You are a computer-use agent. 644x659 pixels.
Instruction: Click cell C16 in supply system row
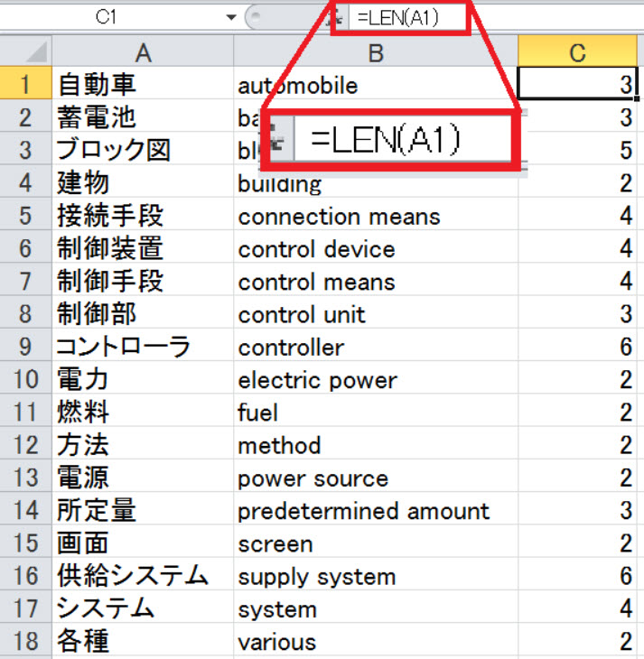coord(580,577)
